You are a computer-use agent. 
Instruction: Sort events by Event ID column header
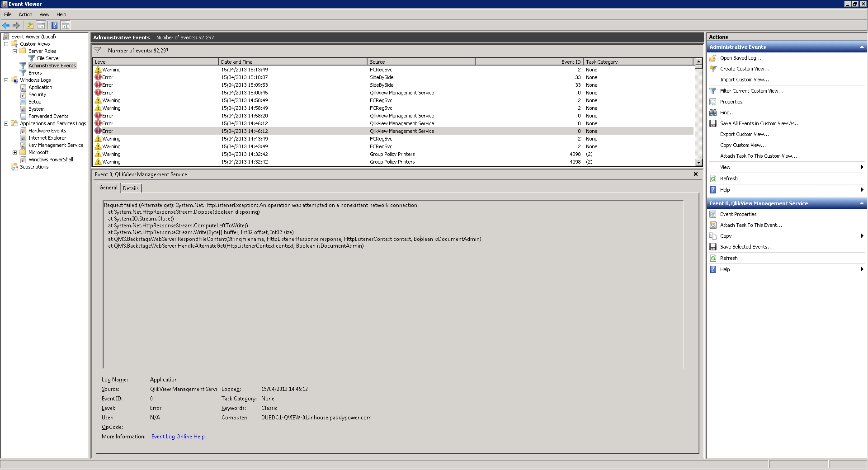click(x=529, y=62)
